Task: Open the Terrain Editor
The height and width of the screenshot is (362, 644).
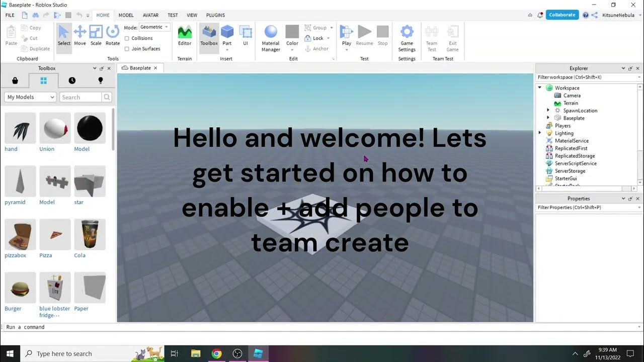Action: (185, 35)
